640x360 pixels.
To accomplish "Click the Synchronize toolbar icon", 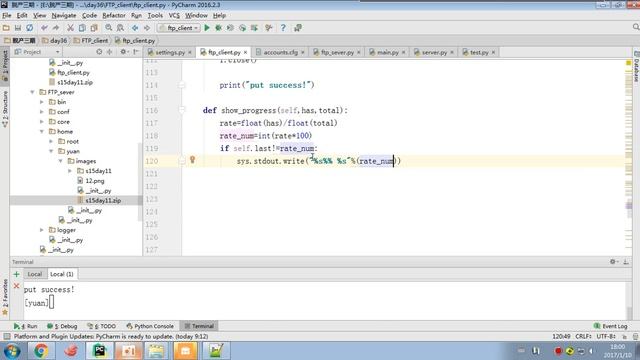I will [x=29, y=28].
